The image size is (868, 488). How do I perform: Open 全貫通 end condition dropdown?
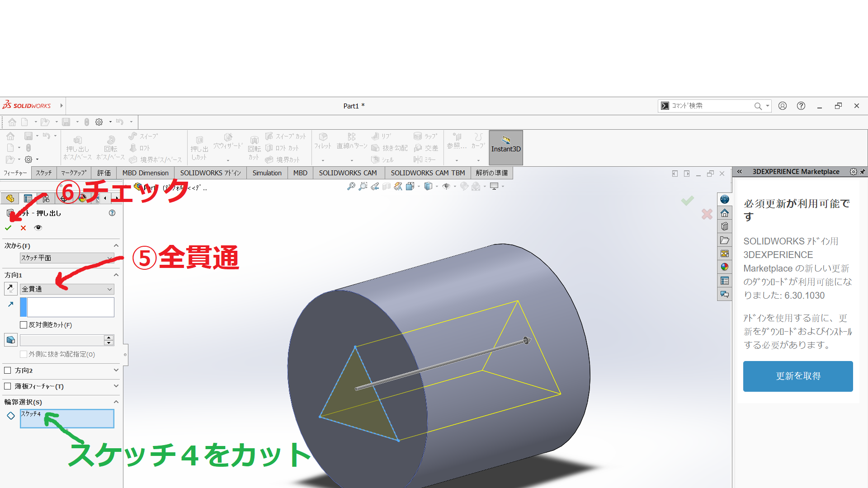[x=67, y=289]
